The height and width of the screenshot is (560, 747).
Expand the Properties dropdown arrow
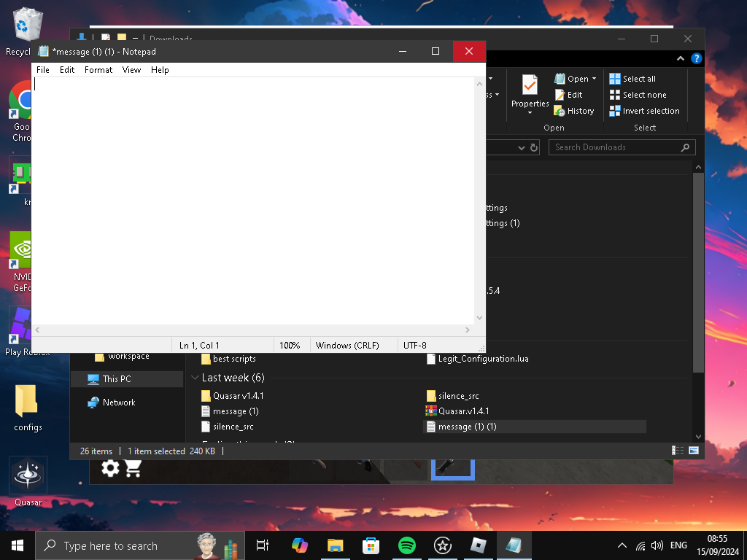click(530, 113)
